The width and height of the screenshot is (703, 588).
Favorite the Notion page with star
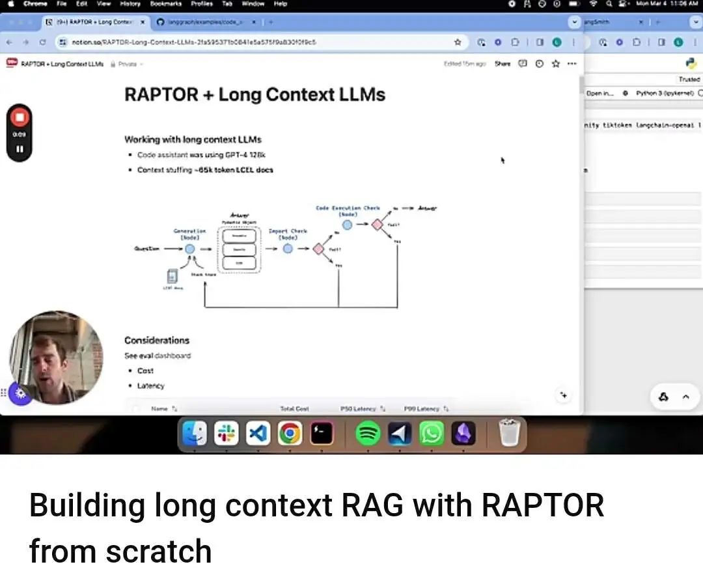556,64
